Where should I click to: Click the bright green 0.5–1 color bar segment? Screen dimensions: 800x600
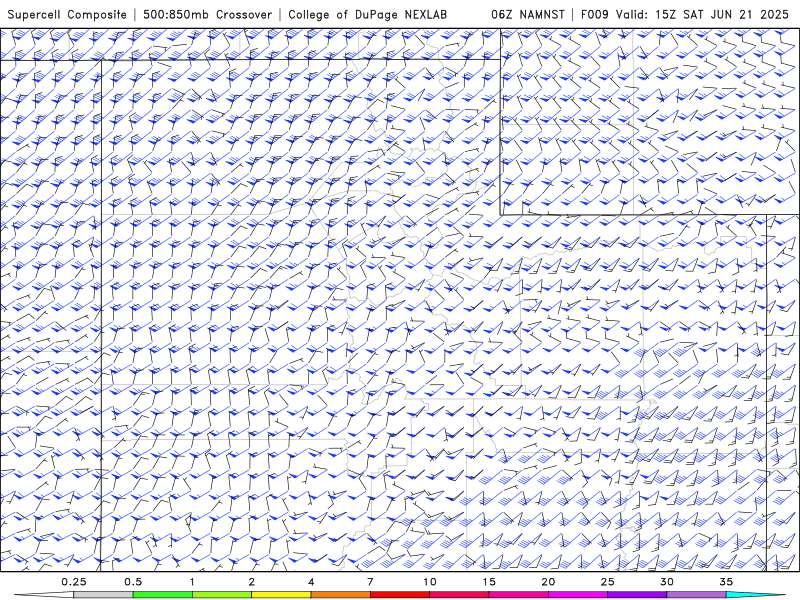(163, 595)
